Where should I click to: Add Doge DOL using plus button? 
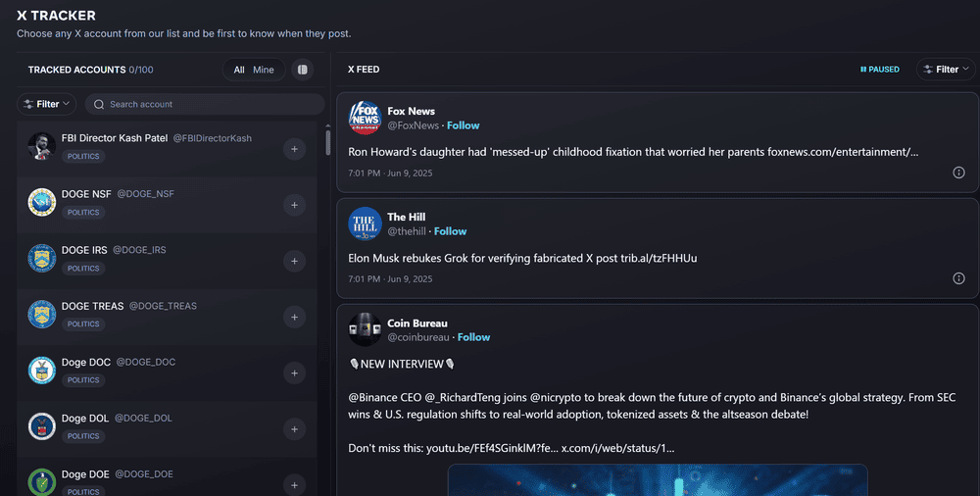[294, 429]
